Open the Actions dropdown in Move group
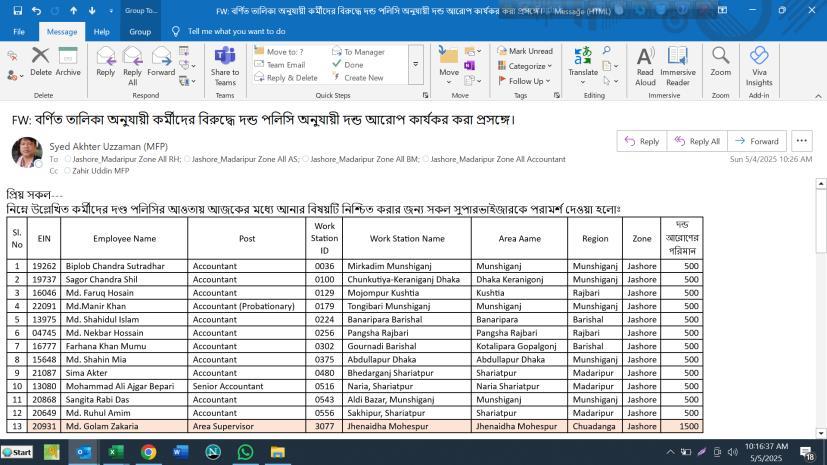 (473, 81)
